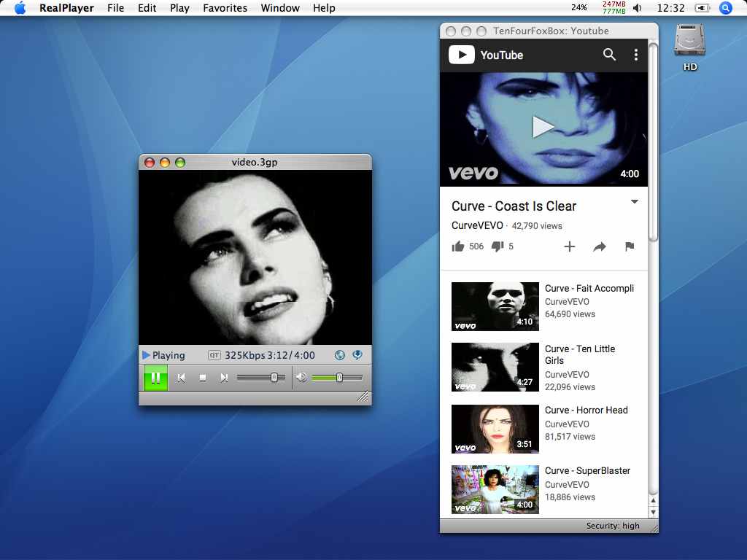Open the Edit menu
This screenshot has width=747, height=560.
point(147,8)
